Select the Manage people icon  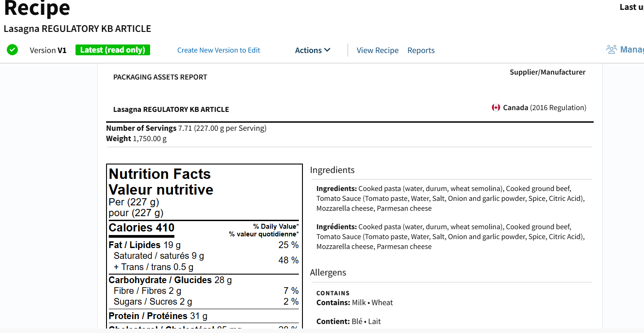pos(611,49)
